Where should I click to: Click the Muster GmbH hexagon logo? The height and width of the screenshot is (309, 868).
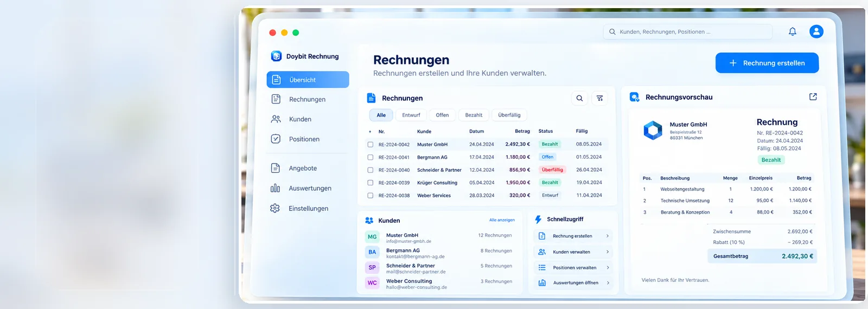coord(653,130)
